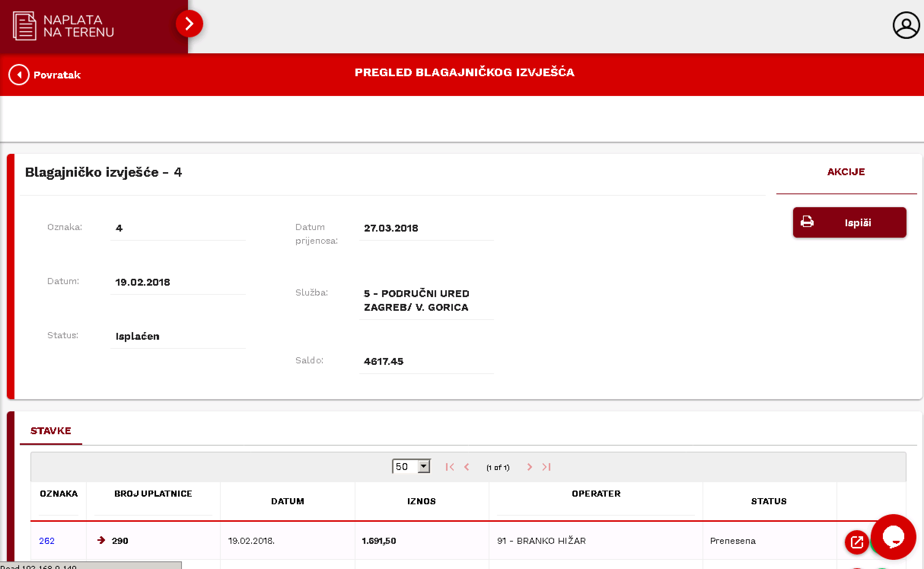The width and height of the screenshot is (924, 569).
Task: Jump to last page of items
Action: (546, 467)
